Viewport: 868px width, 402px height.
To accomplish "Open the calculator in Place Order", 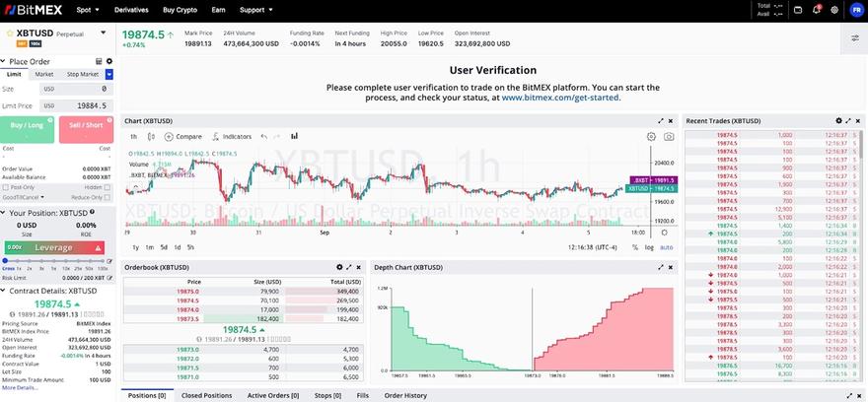I will pos(99,61).
